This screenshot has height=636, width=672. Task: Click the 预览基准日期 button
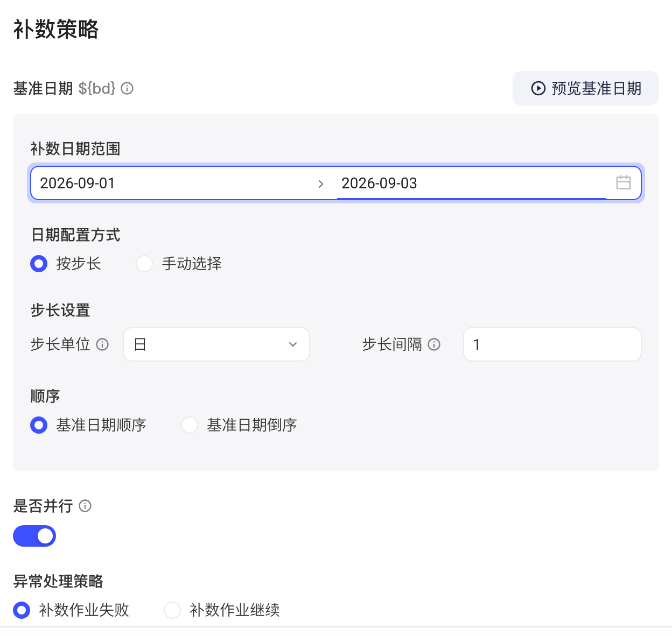[x=586, y=88]
